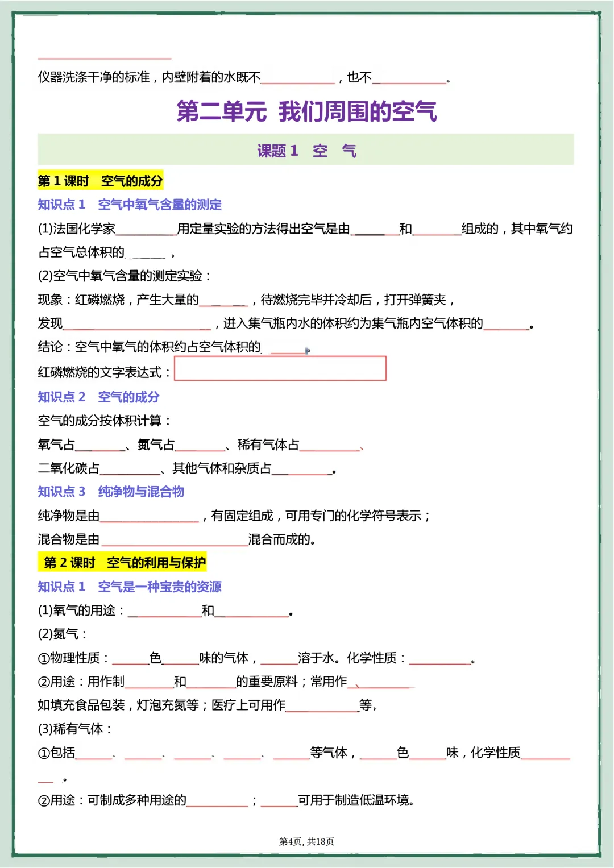
Task: Select top line 仪器洗涤干净的标准，内壁附着的水既不
Action: [149, 77]
